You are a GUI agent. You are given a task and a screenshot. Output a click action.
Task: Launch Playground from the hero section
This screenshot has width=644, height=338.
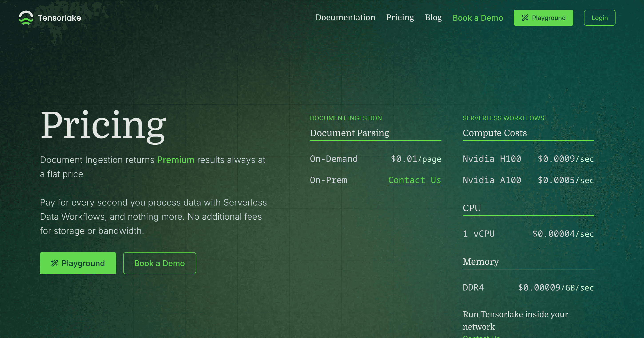[x=78, y=263]
